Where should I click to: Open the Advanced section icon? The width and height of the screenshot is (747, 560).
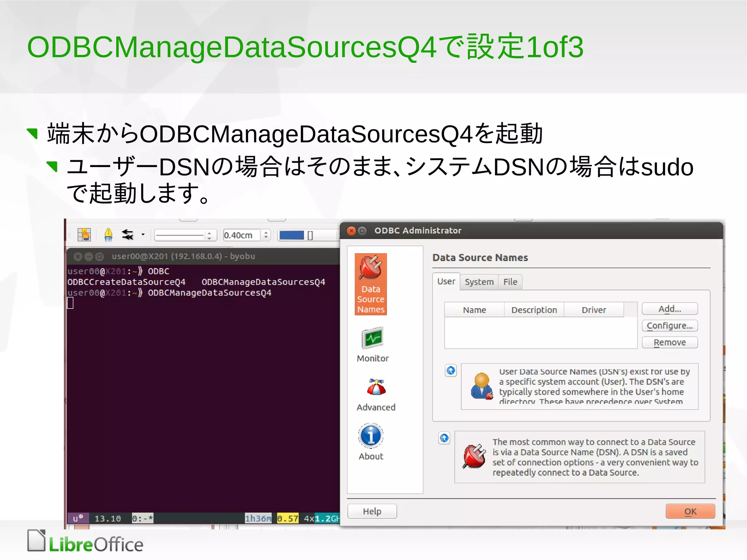click(x=376, y=395)
